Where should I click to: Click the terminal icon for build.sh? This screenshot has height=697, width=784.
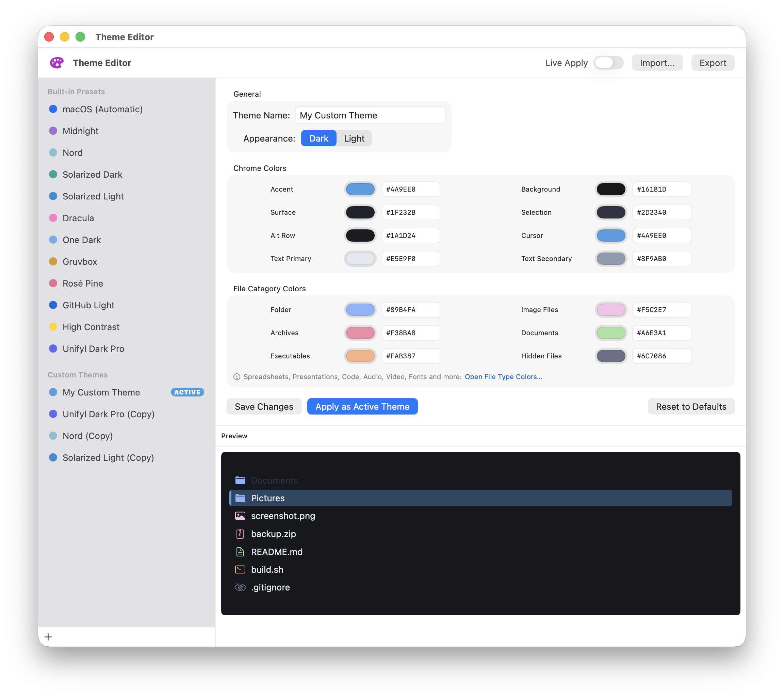pyautogui.click(x=240, y=569)
